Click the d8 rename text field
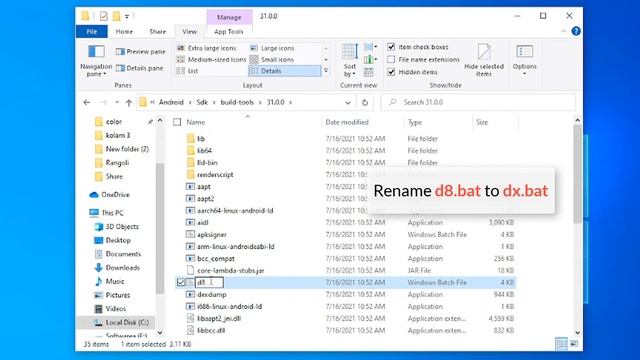 (x=209, y=282)
